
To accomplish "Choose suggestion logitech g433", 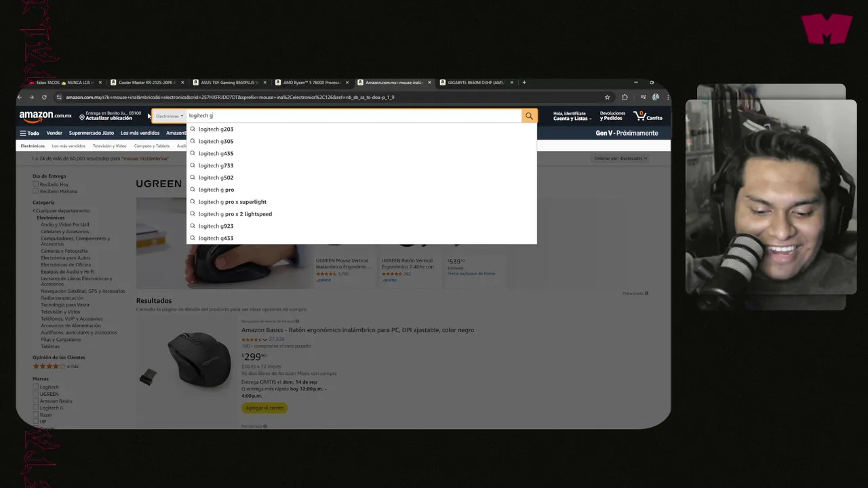I will tap(361, 238).
